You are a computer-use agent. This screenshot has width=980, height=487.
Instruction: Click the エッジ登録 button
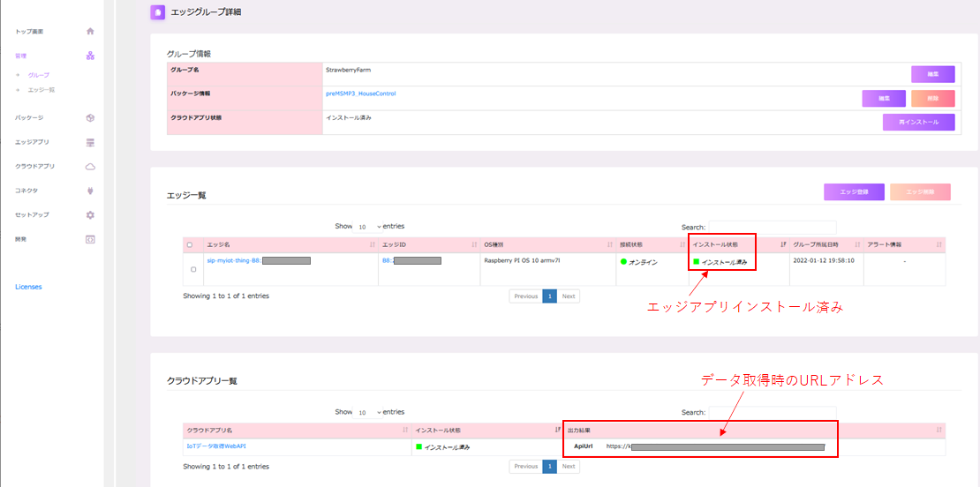pyautogui.click(x=854, y=191)
